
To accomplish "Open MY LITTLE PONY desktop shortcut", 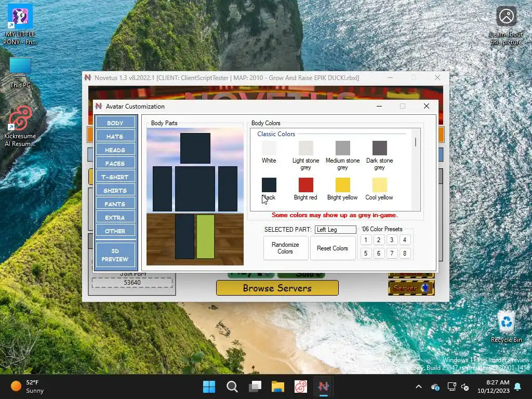I will pos(20,24).
